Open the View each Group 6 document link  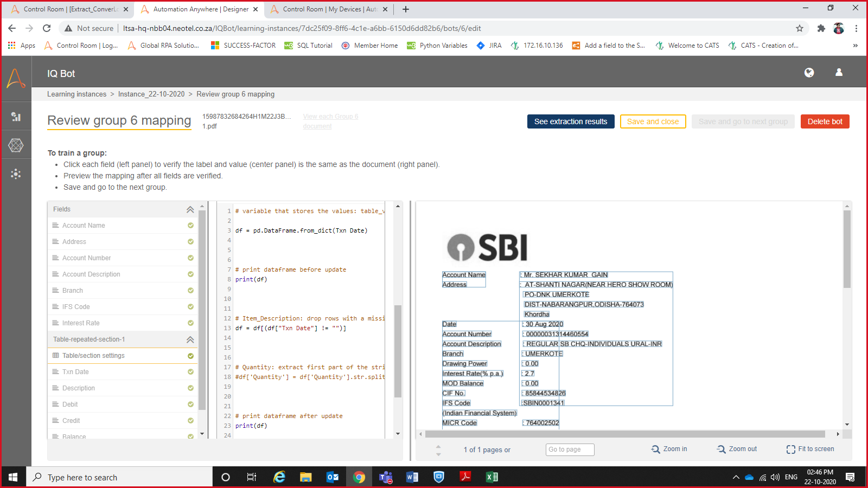coord(330,121)
